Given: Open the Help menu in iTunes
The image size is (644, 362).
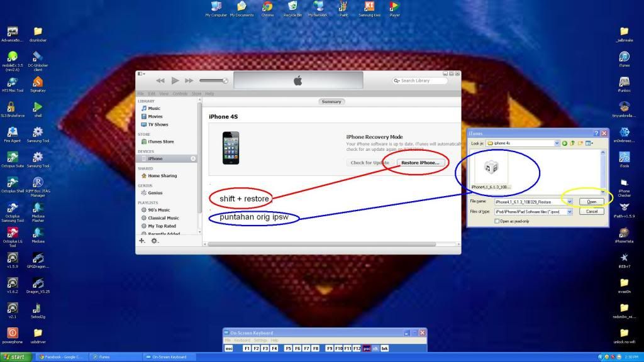Looking at the screenshot, I should click(x=209, y=94).
